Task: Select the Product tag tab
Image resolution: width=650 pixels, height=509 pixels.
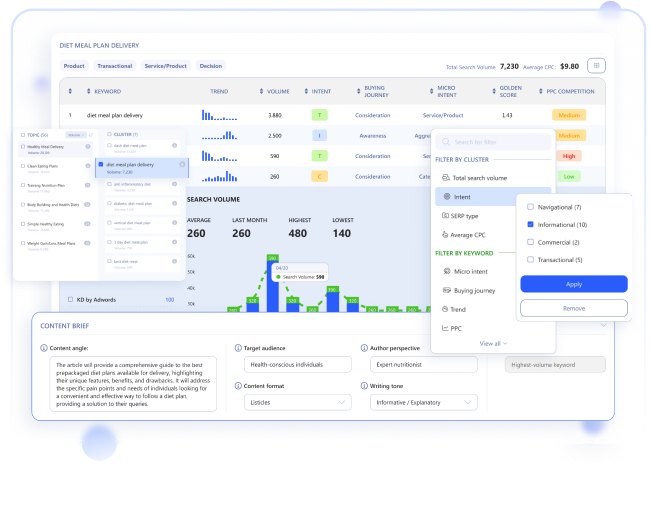Action: [x=74, y=65]
